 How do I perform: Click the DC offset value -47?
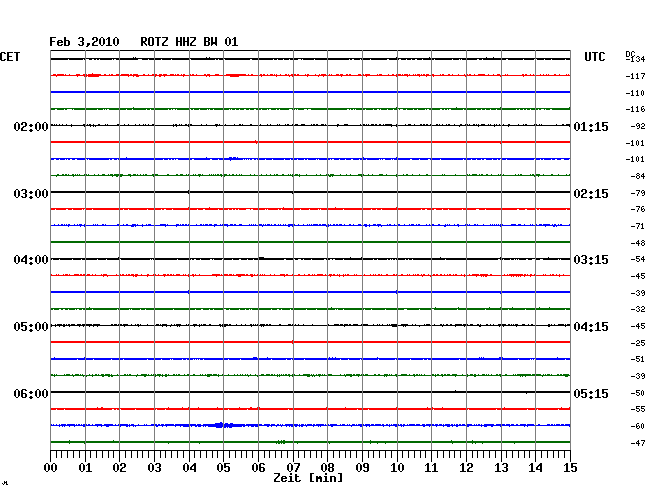click(638, 443)
